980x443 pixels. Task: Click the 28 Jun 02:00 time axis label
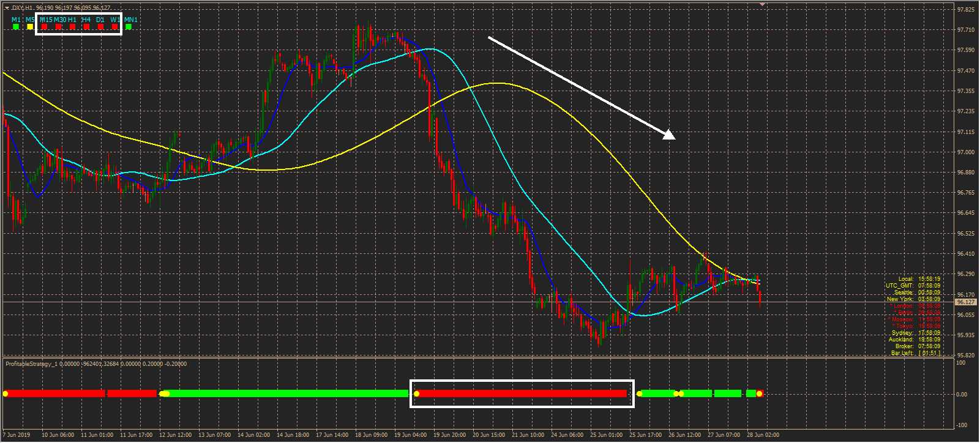click(x=764, y=435)
